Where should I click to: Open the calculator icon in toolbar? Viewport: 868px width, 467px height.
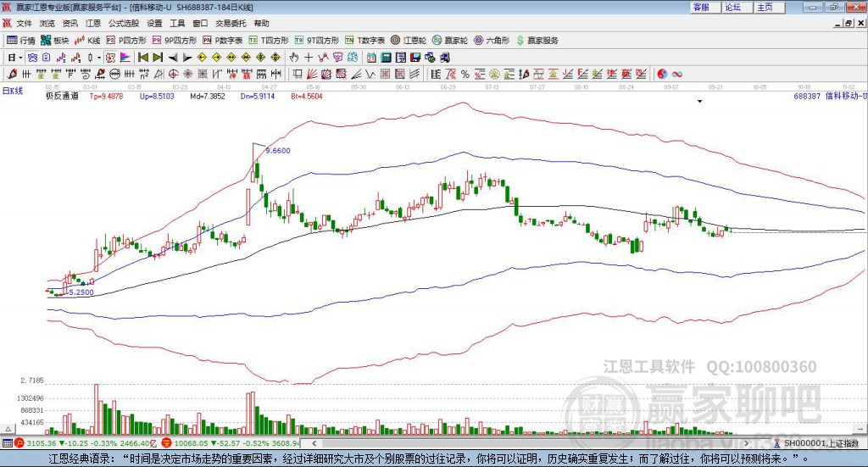point(386,58)
